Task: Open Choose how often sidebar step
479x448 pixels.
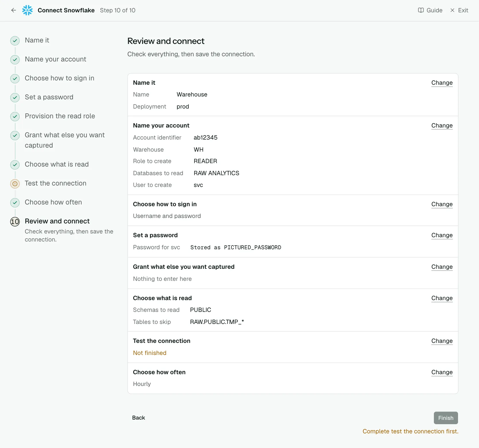Action: point(53,202)
